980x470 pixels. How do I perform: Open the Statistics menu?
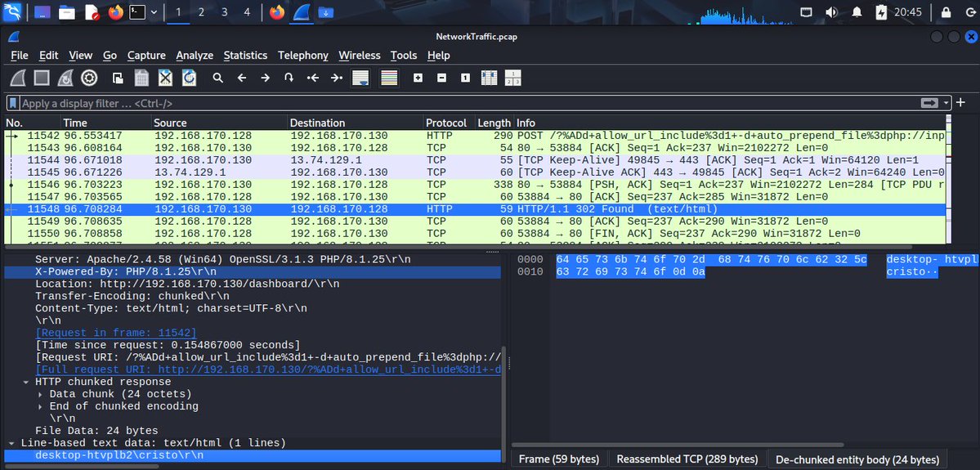[x=246, y=55]
